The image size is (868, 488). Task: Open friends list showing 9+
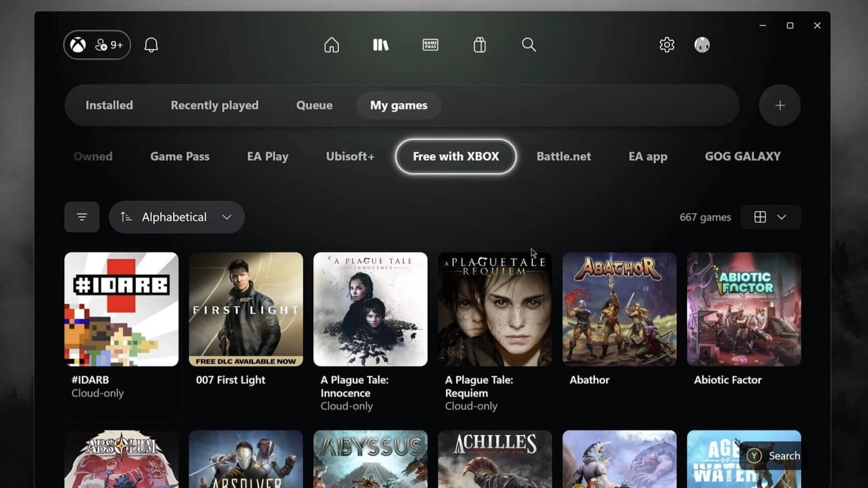(x=109, y=45)
